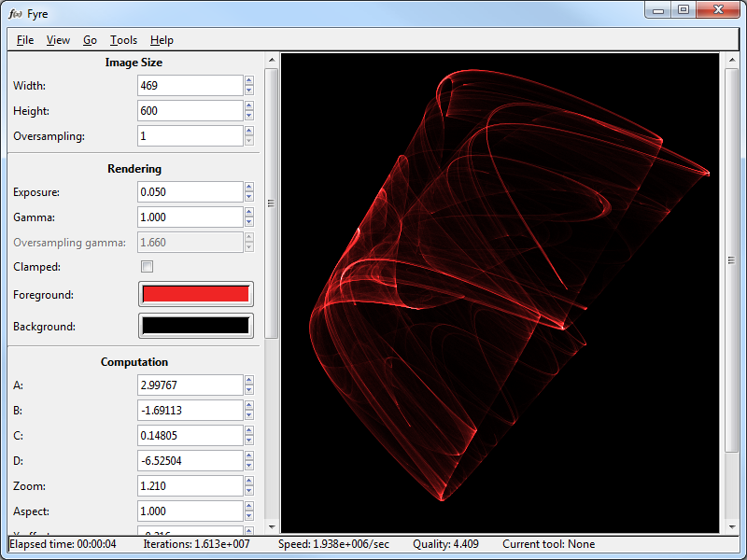The width and height of the screenshot is (747, 560).
Task: Open the View menu
Action: click(x=58, y=40)
